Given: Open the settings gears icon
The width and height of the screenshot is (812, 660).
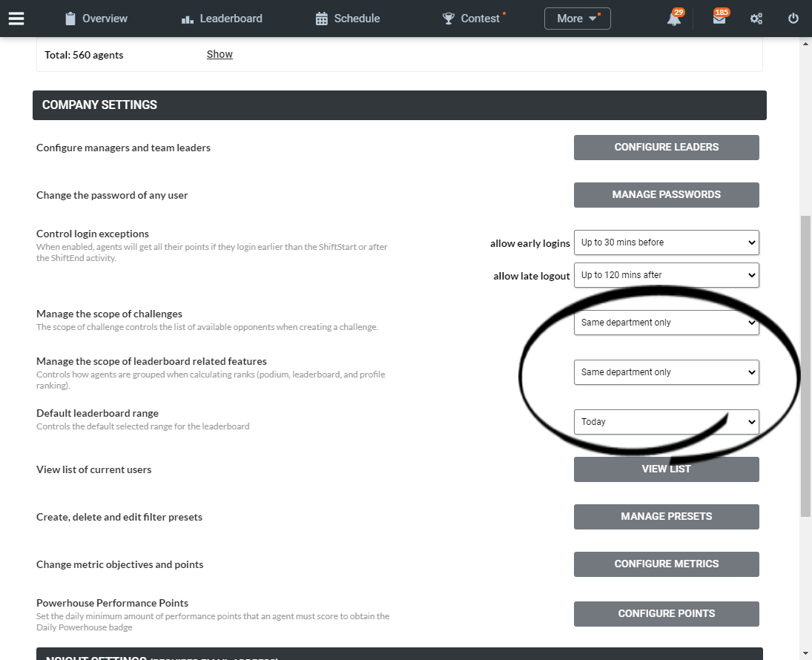Looking at the screenshot, I should point(756,19).
